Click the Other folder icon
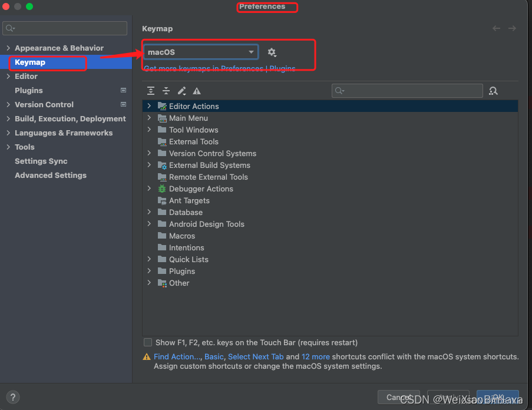 pos(162,283)
